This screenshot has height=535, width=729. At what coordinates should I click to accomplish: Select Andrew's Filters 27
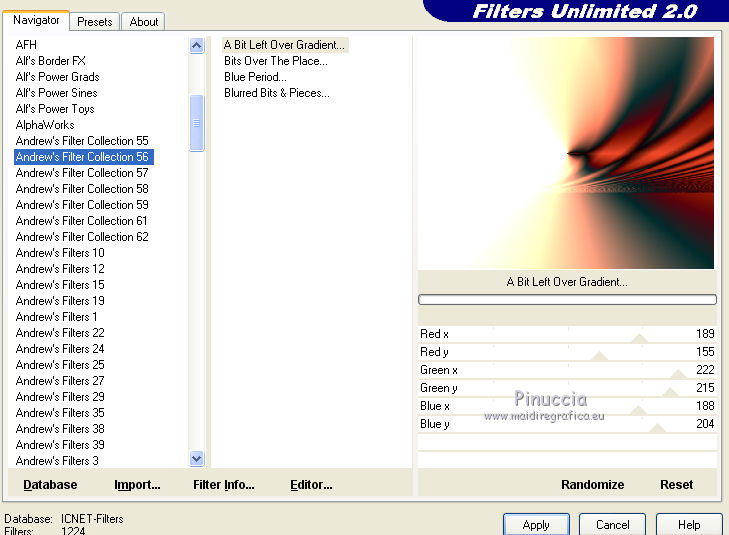(60, 381)
